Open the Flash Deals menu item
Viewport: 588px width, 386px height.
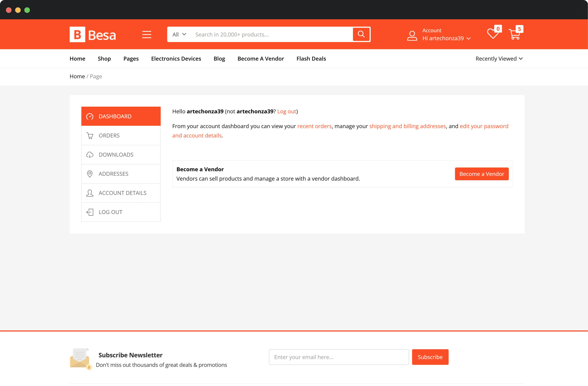coord(311,59)
